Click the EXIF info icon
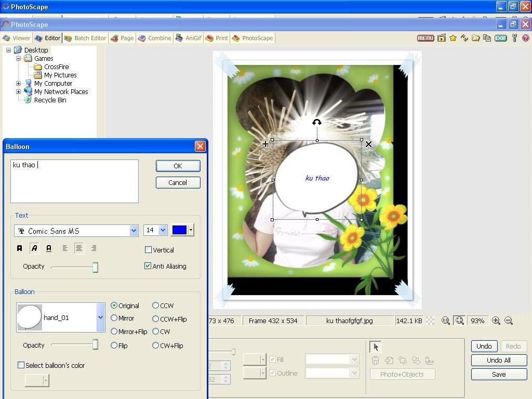 pos(501,38)
